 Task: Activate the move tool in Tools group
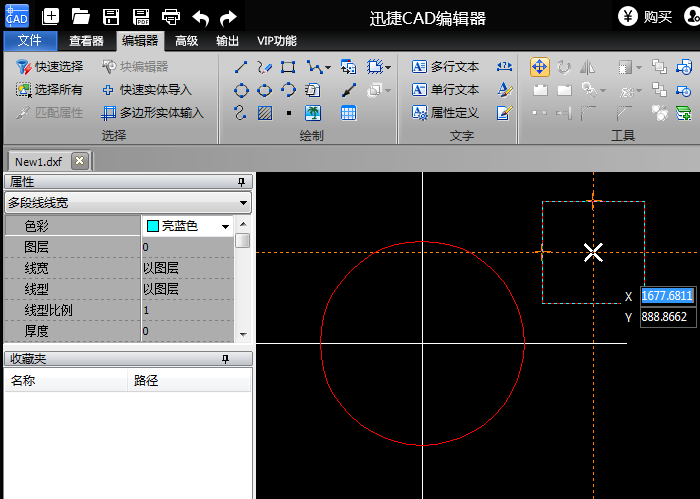pyautogui.click(x=539, y=67)
